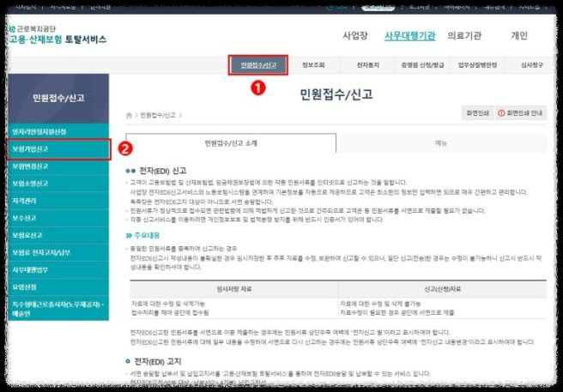Image resolution: width=563 pixels, height=392 pixels.
Task: Select 일자리안정자금신청 in the sidebar
Action: [x=58, y=132]
